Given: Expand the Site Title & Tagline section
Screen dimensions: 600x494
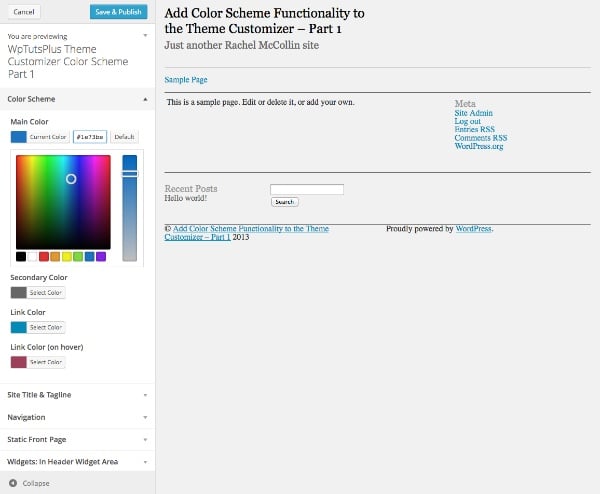Looking at the screenshot, I should [x=77, y=395].
